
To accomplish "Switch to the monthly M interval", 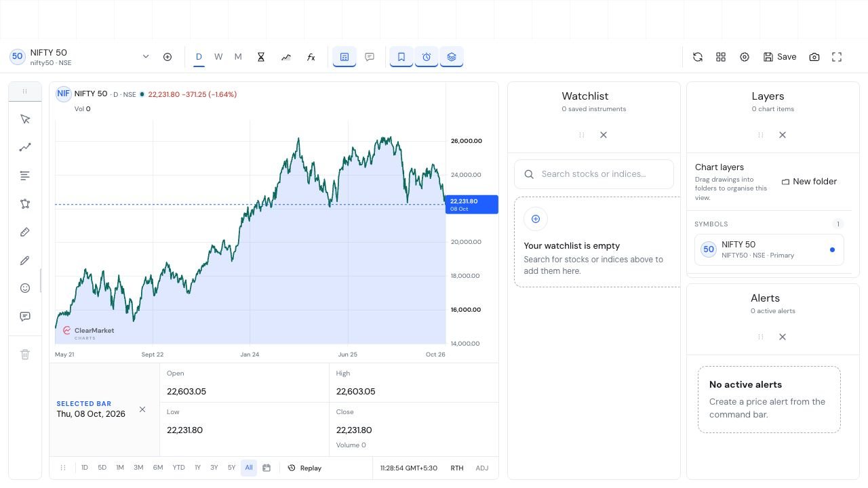I will tap(238, 57).
